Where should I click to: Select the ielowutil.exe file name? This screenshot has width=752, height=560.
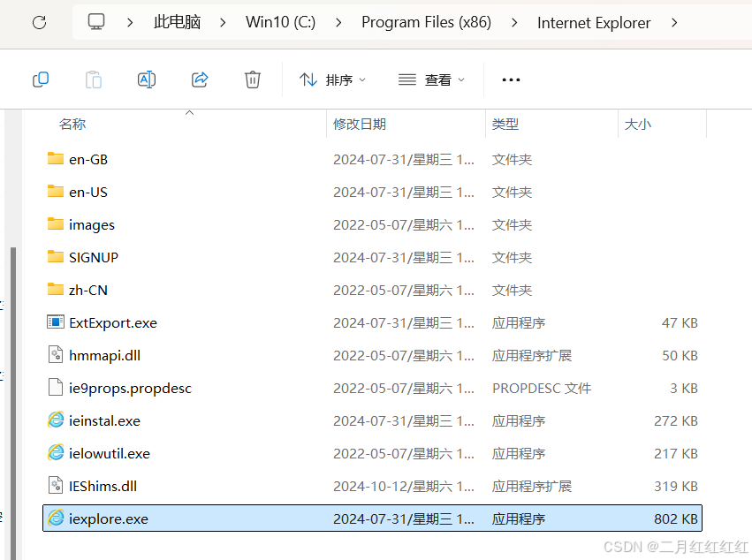coord(110,453)
